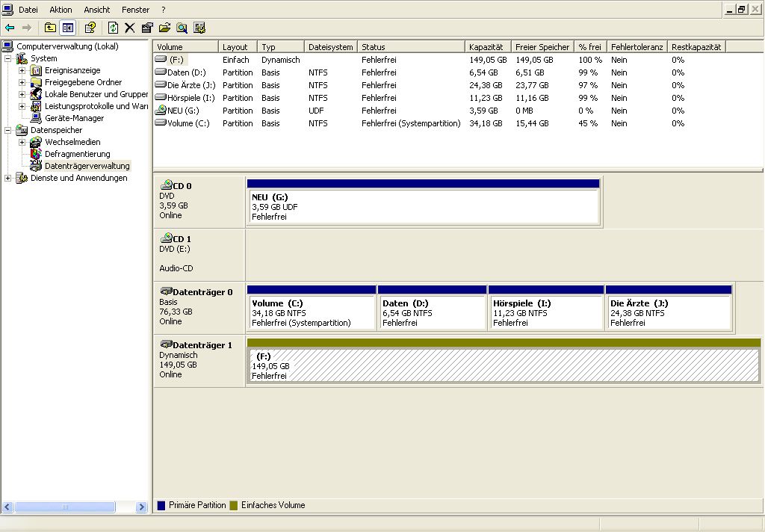Click the Refresh toolbar icon

coord(113,28)
